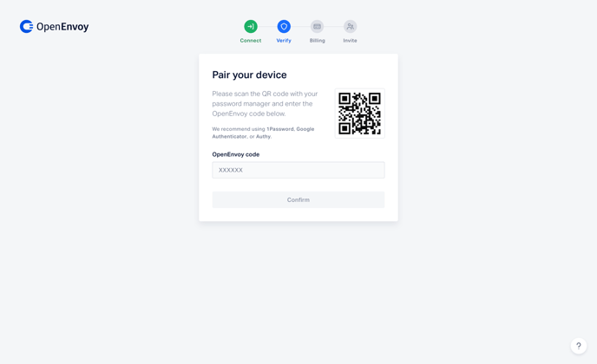This screenshot has width=597, height=364.
Task: Click the Confirm button
Action: point(298,199)
